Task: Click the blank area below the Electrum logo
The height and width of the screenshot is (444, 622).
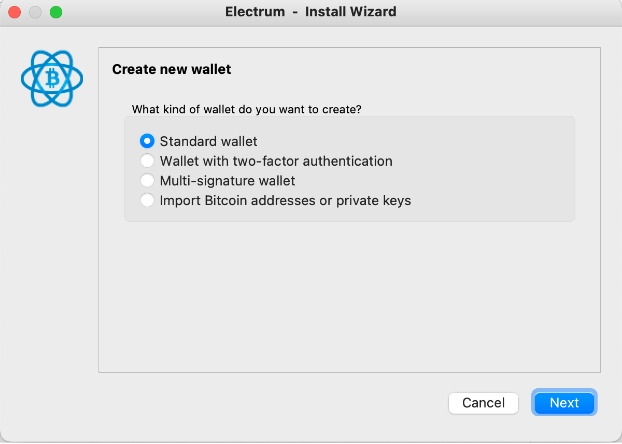Action: coord(50,250)
